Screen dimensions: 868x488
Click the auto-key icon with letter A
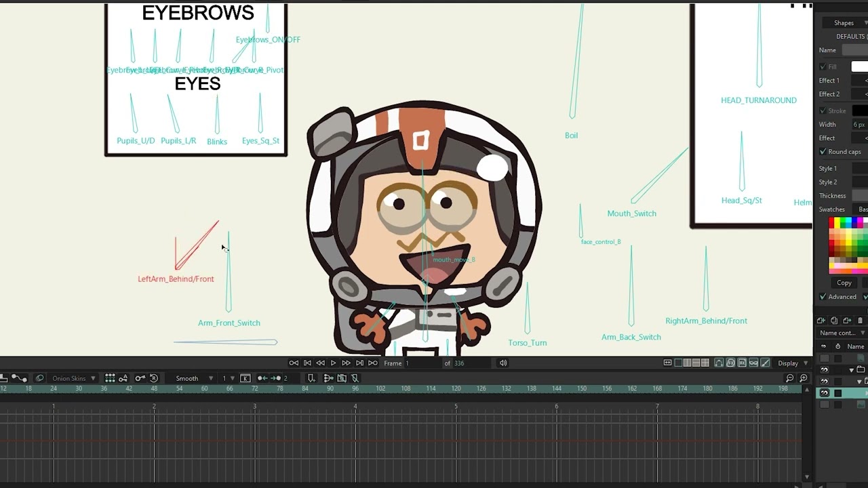123,378
